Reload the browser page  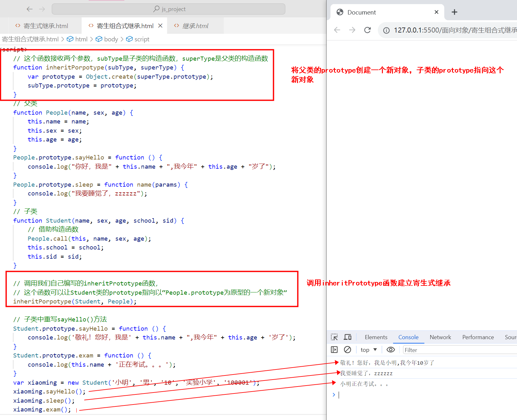point(367,30)
